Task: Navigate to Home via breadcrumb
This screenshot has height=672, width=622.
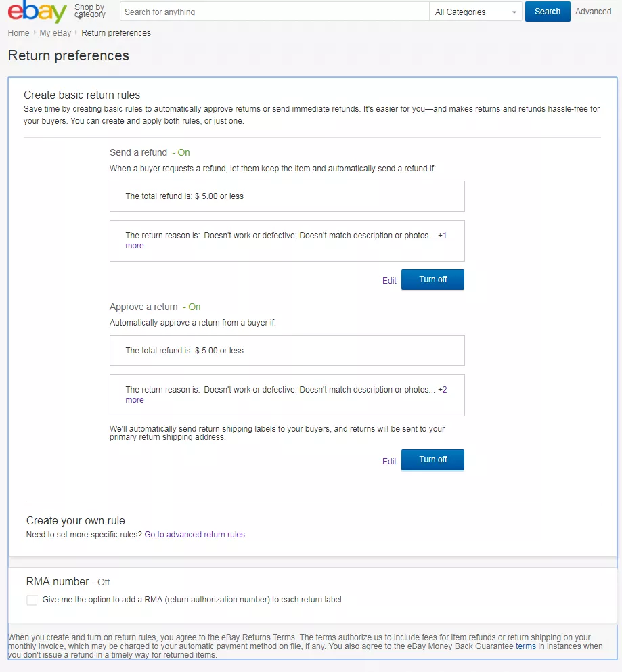Action: tap(18, 32)
